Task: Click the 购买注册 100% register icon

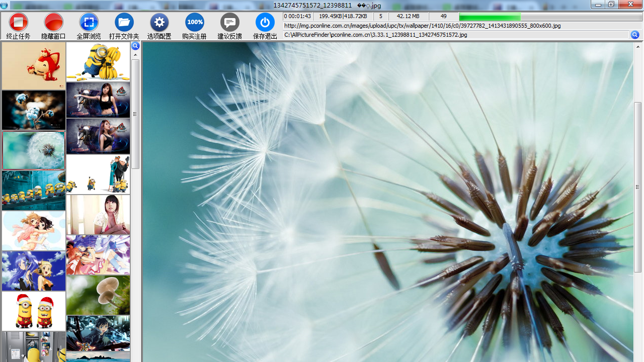Action: pyautogui.click(x=195, y=23)
